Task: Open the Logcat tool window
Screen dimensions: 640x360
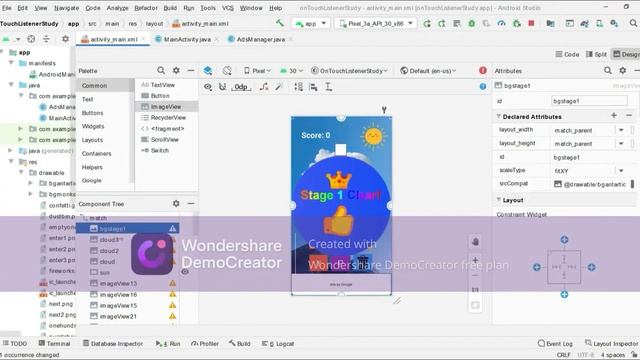Action: click(278, 344)
